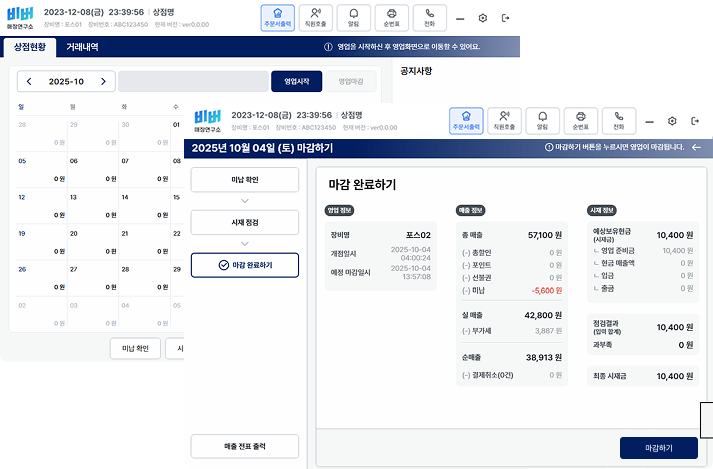Select calendar day 26
This screenshot has width=713, height=469.
(41, 278)
